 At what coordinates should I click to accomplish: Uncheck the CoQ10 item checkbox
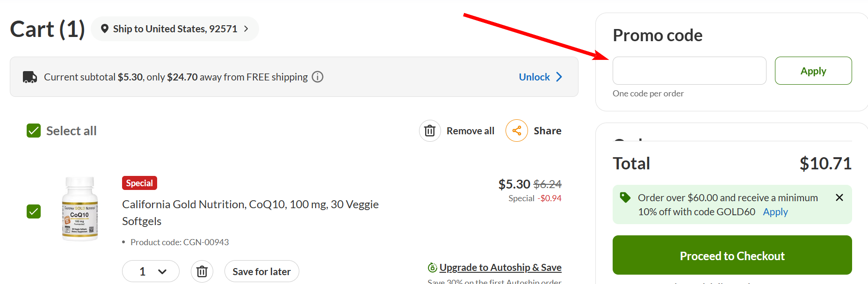[x=34, y=211]
